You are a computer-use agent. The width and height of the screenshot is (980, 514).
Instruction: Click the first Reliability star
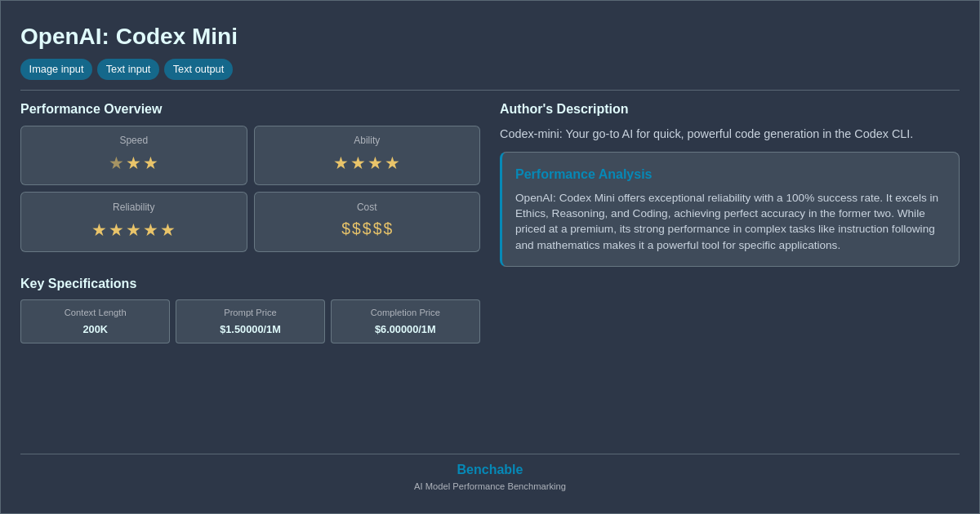pyautogui.click(x=99, y=230)
